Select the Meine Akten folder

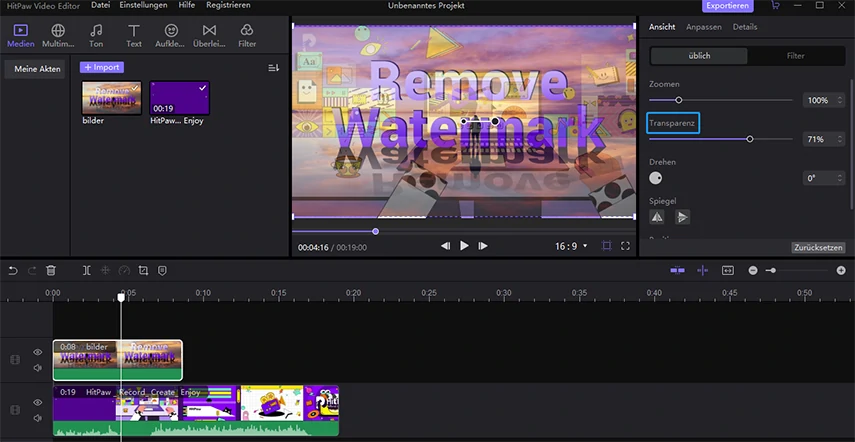pyautogui.click(x=35, y=69)
